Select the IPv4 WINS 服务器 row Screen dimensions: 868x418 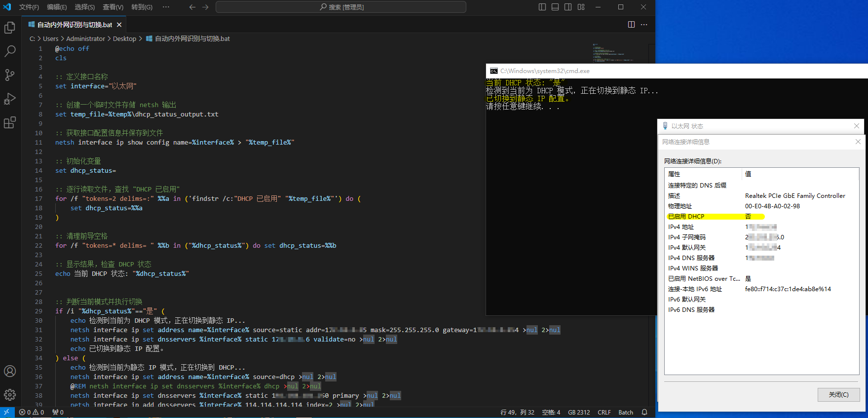(x=761, y=268)
